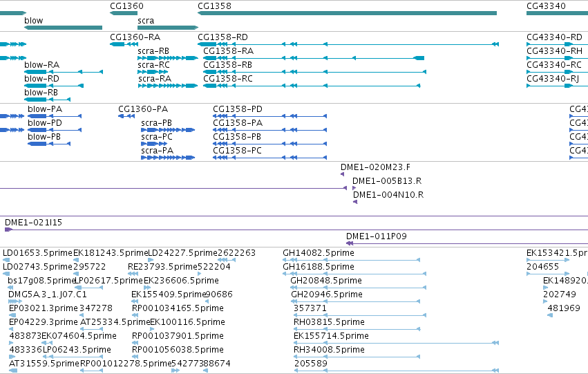This screenshot has width=588, height=374.
Task: Click EST DMG5A3_1.J07.C1
Action: (x=48, y=294)
